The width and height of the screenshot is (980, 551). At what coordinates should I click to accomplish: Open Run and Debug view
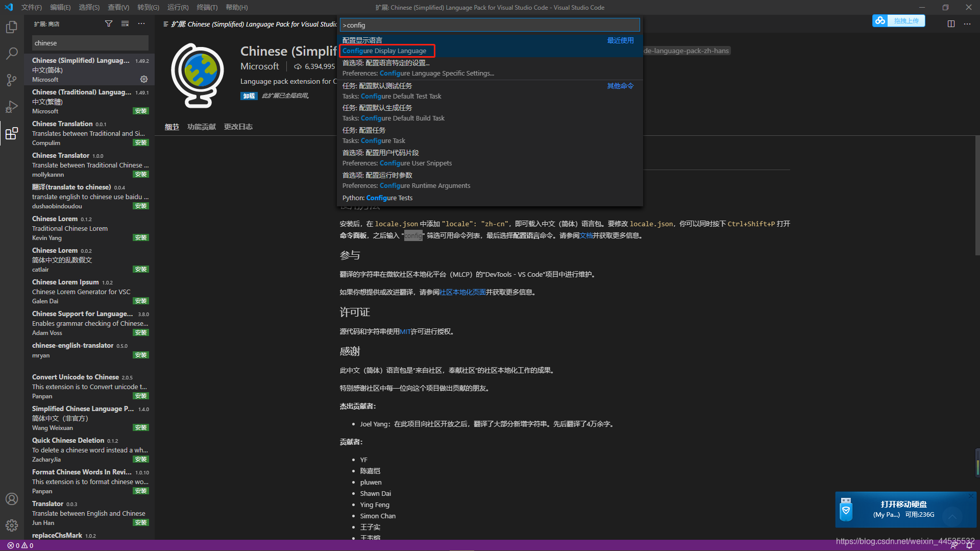point(11,107)
